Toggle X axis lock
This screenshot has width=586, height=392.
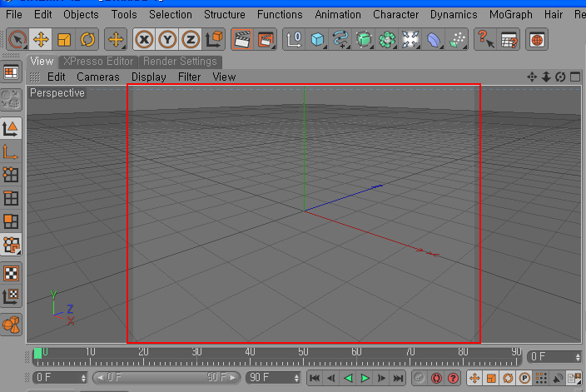click(144, 39)
